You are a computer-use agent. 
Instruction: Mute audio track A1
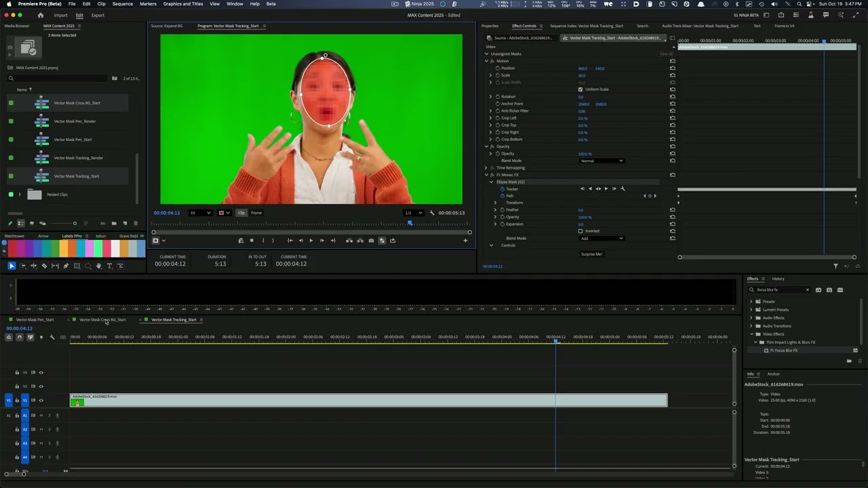pyautogui.click(x=41, y=415)
